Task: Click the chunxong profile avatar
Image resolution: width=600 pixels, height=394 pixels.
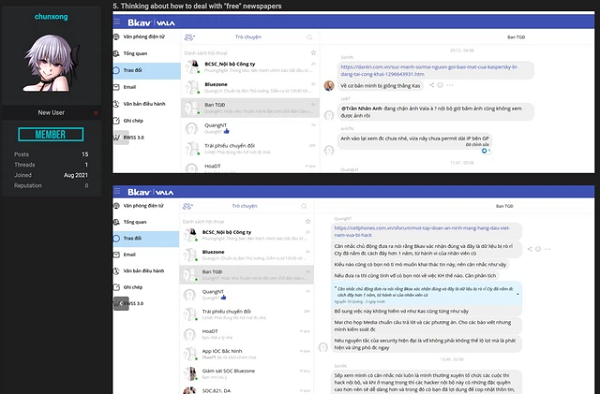Action: [x=51, y=63]
